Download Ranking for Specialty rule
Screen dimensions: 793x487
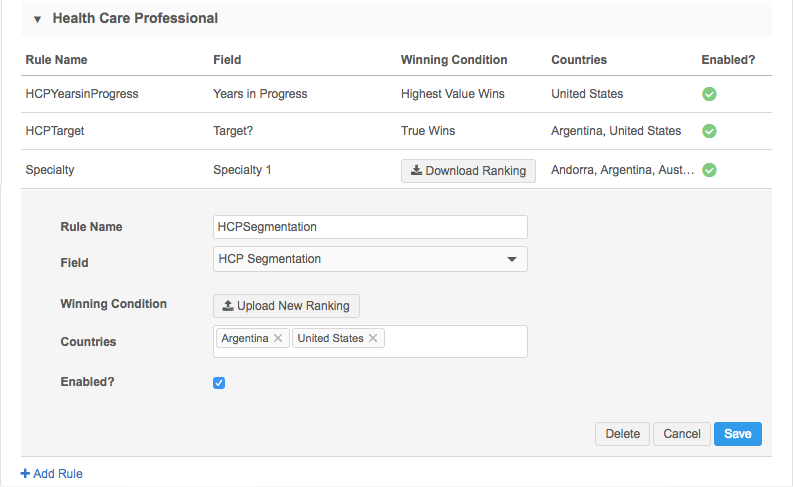pyautogui.click(x=468, y=171)
